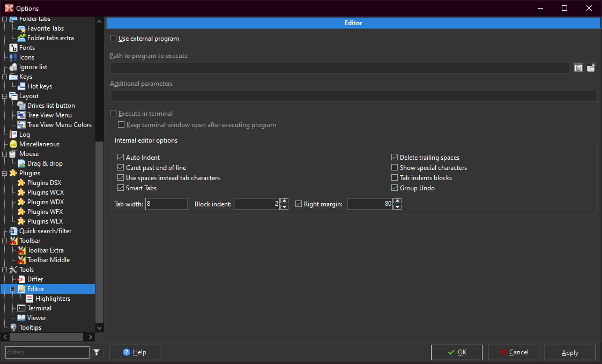
Task: Click the Terminal icon in the tree
Action: click(x=21, y=308)
